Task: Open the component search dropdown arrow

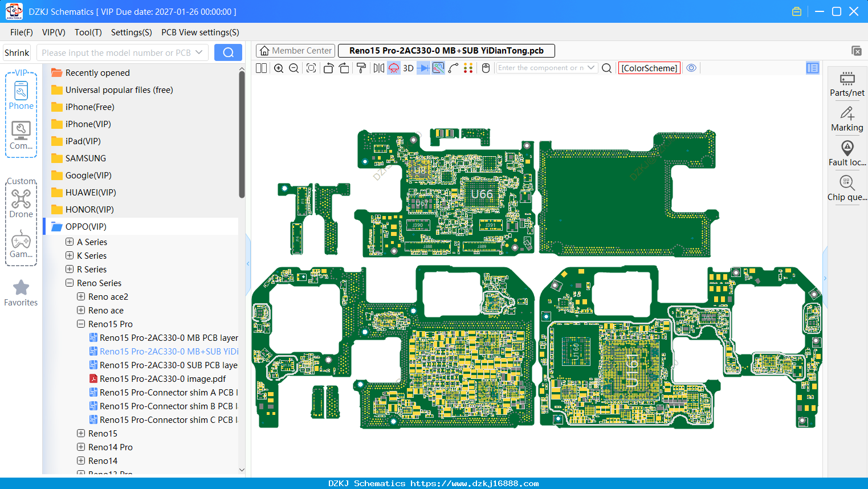Action: pos(591,68)
